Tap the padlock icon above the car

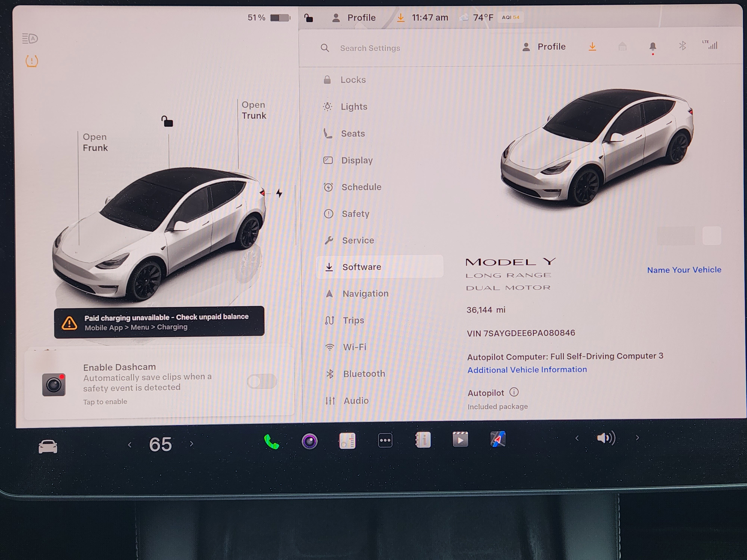pyautogui.click(x=168, y=122)
